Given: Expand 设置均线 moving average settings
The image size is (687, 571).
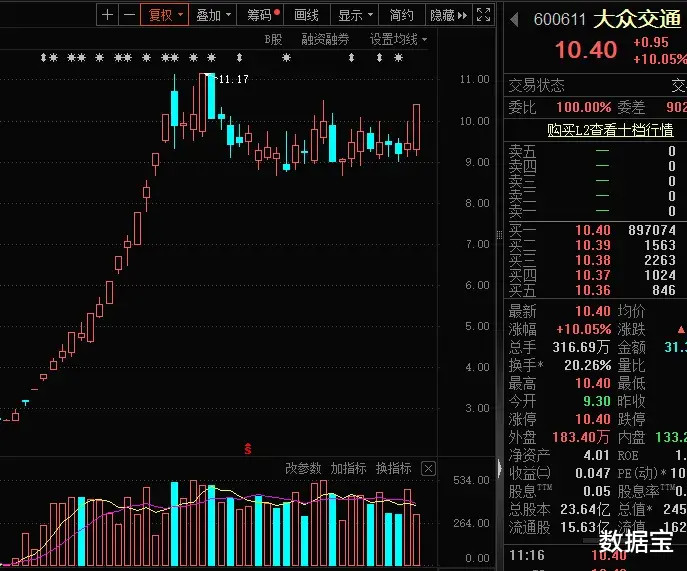Looking at the screenshot, I should click(398, 39).
